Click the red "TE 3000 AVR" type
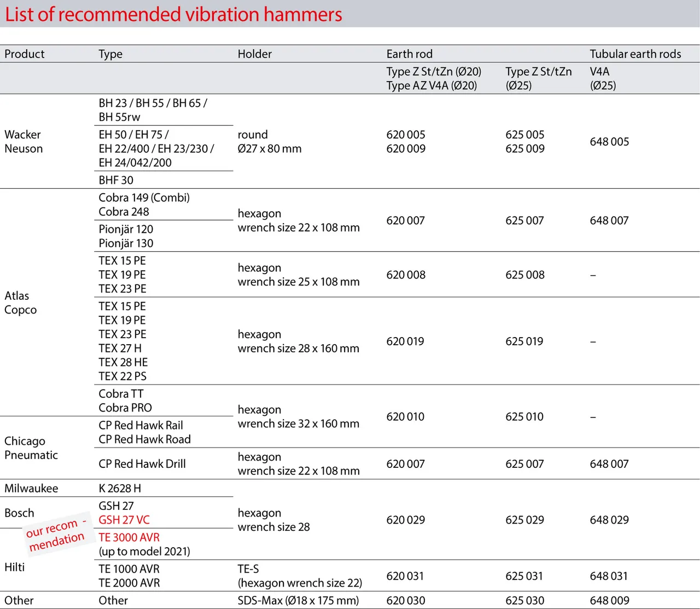Image resolution: width=700 pixels, height=609 pixels. pos(129,537)
